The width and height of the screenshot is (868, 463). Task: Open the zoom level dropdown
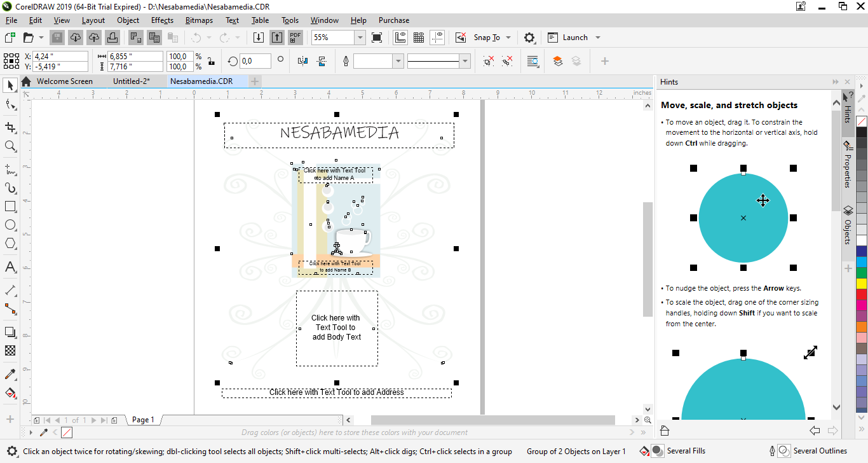tap(360, 38)
